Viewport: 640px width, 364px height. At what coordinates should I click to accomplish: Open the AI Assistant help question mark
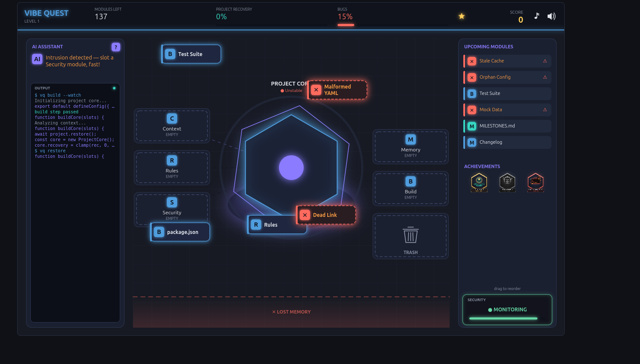click(116, 47)
